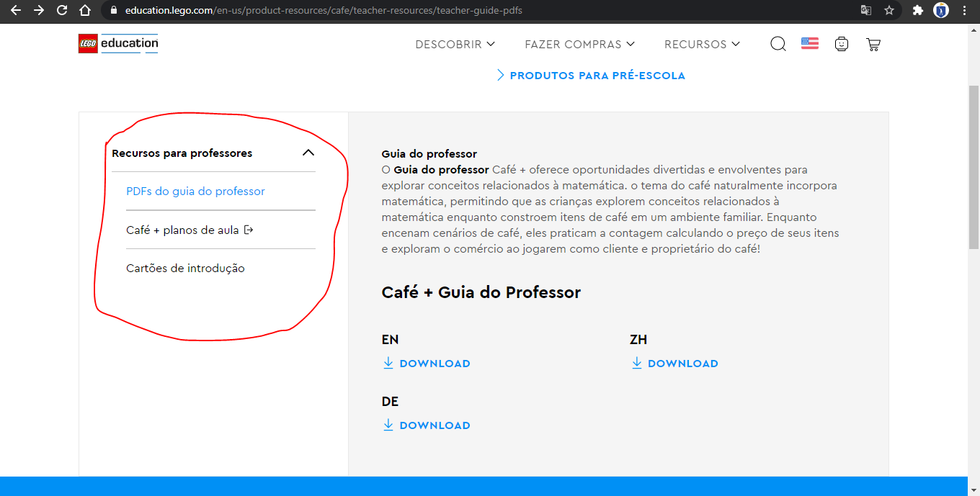
Task: Click the browser reload icon
Action: pyautogui.click(x=62, y=11)
